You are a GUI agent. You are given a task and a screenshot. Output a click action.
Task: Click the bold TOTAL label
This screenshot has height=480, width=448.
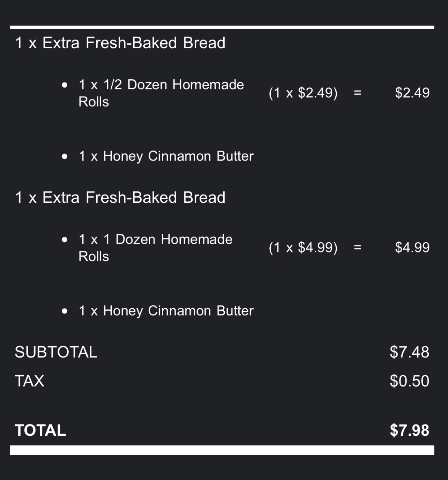click(40, 430)
